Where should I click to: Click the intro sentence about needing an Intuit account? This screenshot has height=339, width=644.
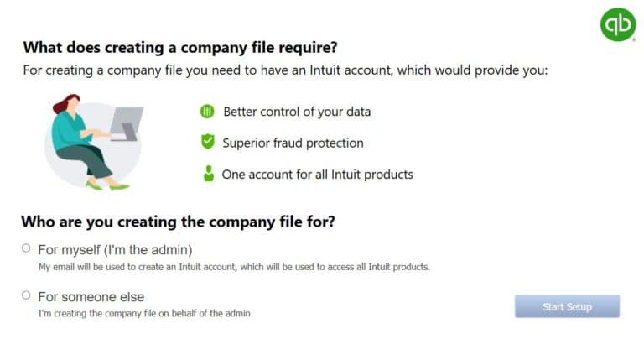(x=285, y=70)
